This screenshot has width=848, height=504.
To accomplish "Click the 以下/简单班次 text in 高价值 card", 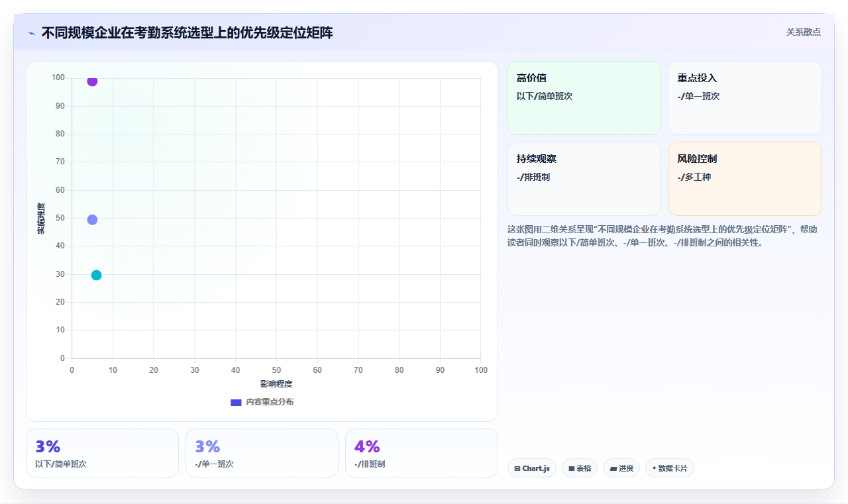I will tap(545, 96).
